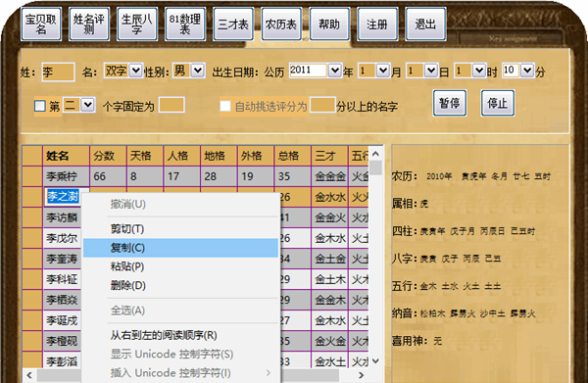The width and height of the screenshot is (588, 383).
Task: Choose 删除(D) in the context menu
Action: pos(180,286)
